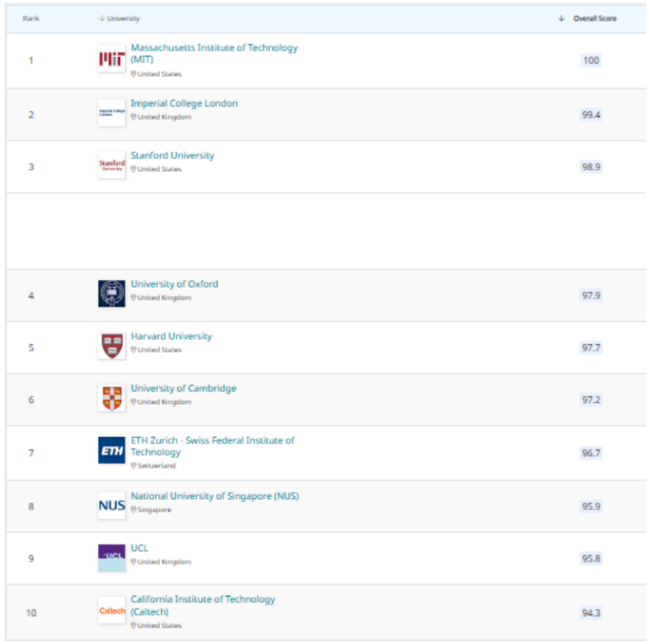Screen dimensions: 651x644
Task: Click United States location under Caltech
Action: (156, 625)
